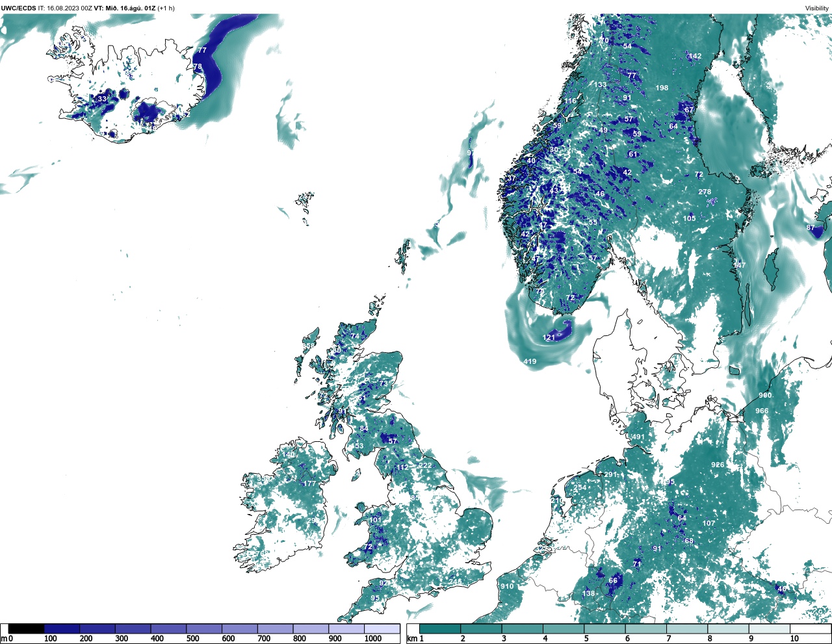Select the 147 value on Swedish coast
The height and width of the screenshot is (644, 832).
coord(740,265)
